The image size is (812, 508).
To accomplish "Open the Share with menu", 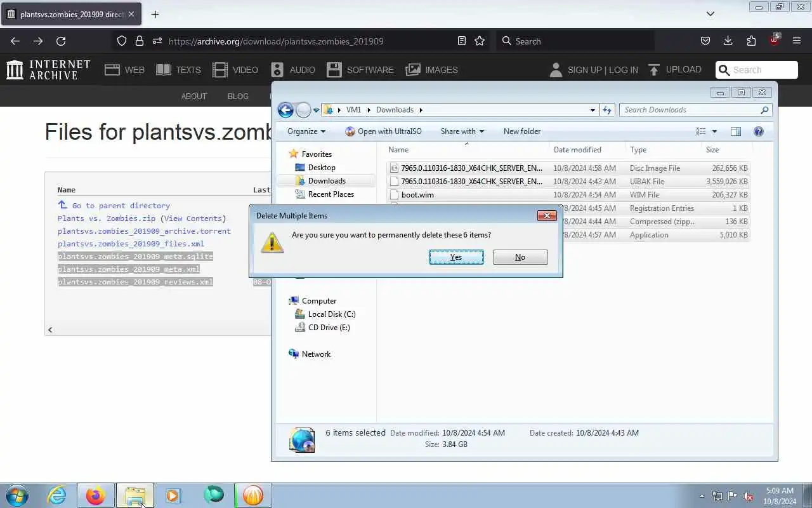I will coord(462,131).
